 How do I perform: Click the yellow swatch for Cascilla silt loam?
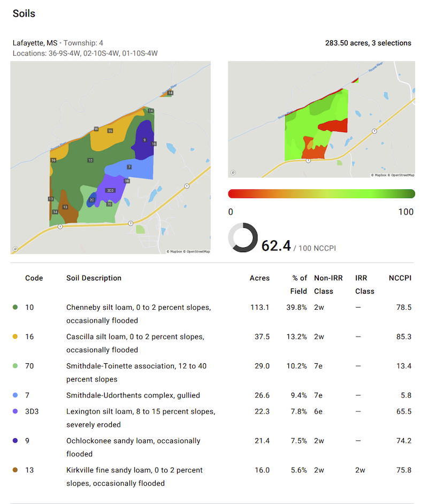tap(15, 337)
